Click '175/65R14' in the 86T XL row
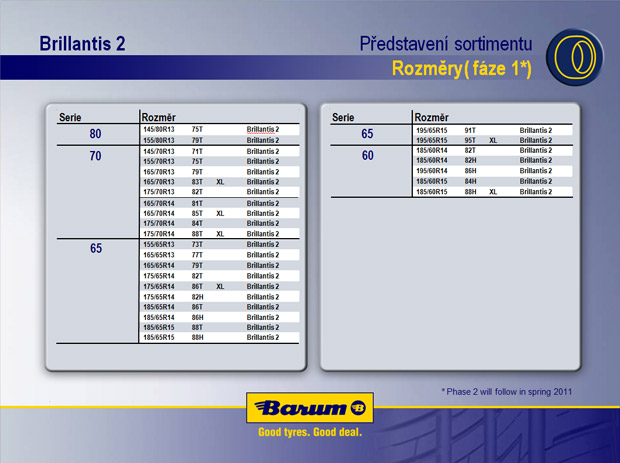 coord(159,286)
